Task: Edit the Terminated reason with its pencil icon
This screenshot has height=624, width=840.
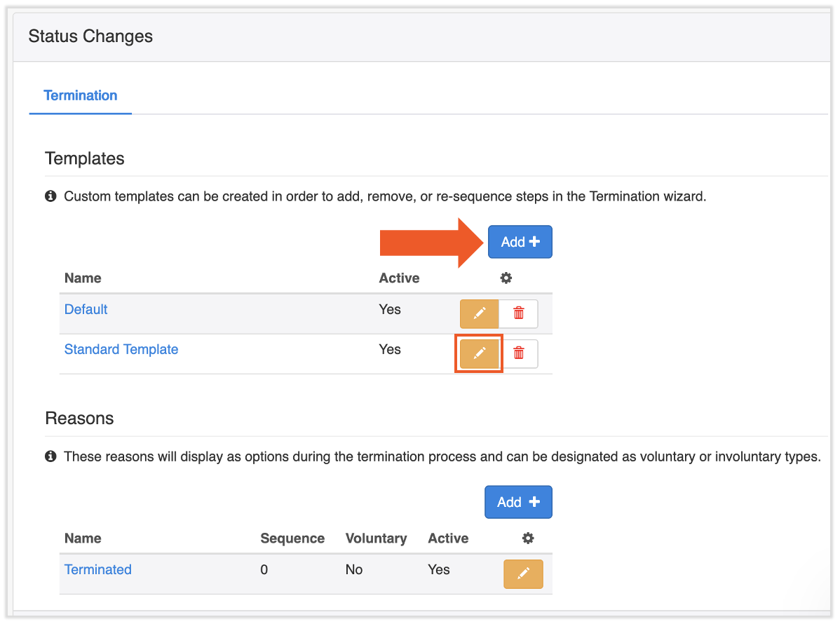Action: (x=523, y=574)
